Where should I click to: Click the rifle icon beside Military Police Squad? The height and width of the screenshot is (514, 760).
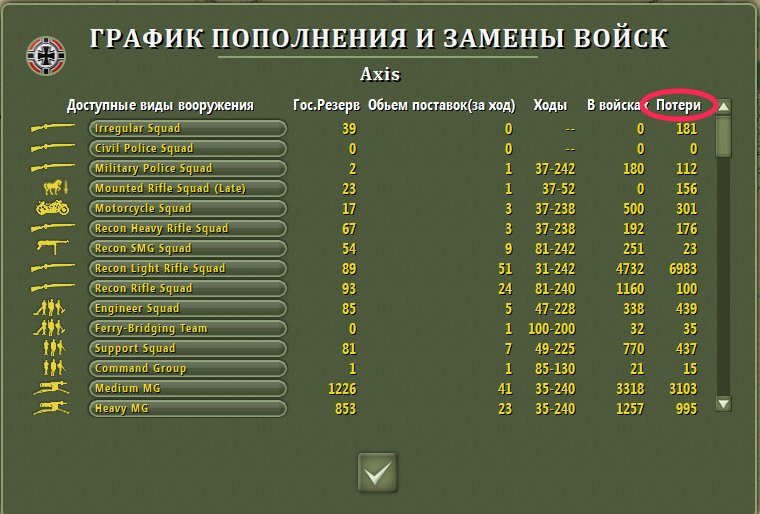click(53, 168)
